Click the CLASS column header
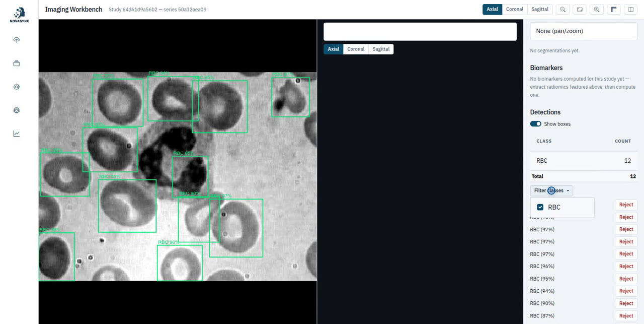 (544, 141)
